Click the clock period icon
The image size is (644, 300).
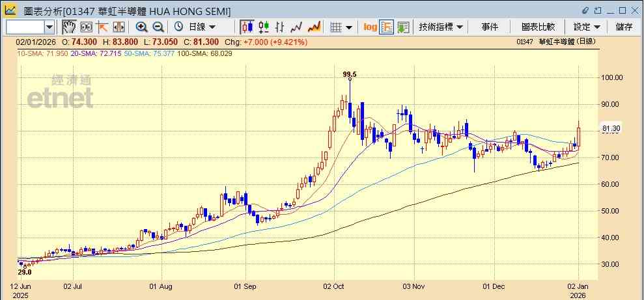coord(178,27)
